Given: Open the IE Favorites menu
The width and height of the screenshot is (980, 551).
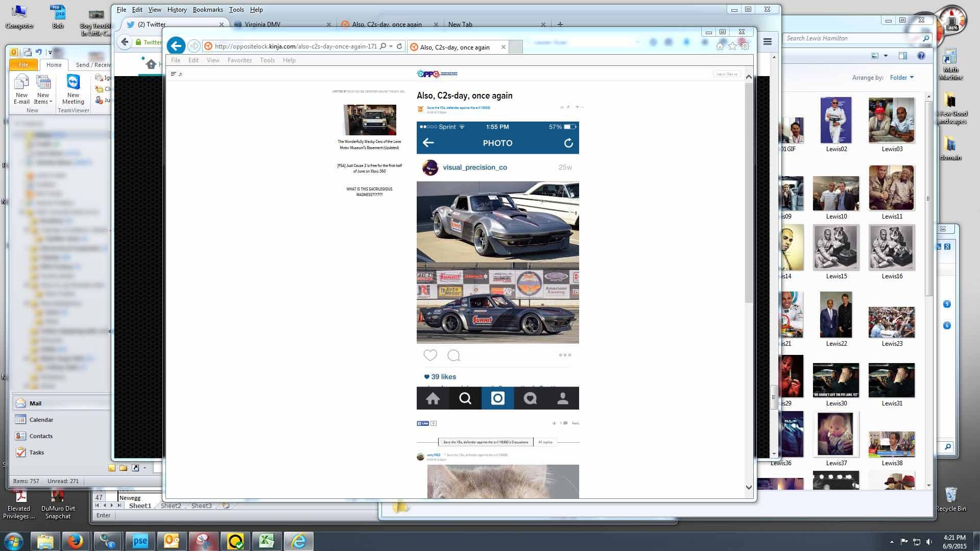Looking at the screenshot, I should pyautogui.click(x=240, y=60).
